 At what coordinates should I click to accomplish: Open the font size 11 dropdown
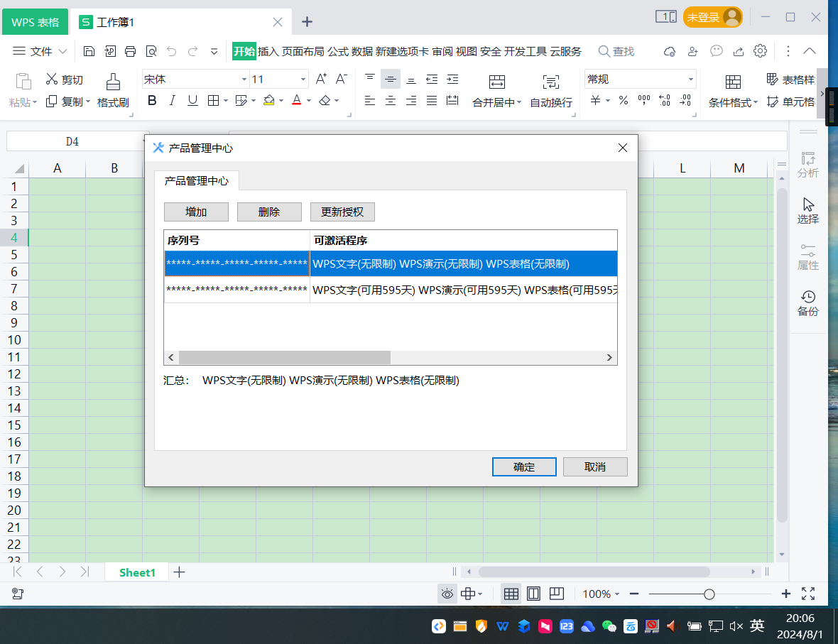pos(303,80)
